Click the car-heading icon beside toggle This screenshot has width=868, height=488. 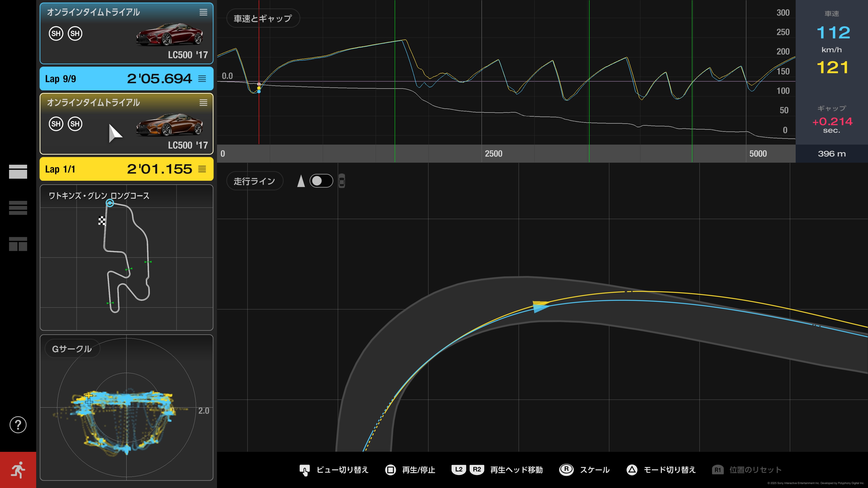[341, 181]
